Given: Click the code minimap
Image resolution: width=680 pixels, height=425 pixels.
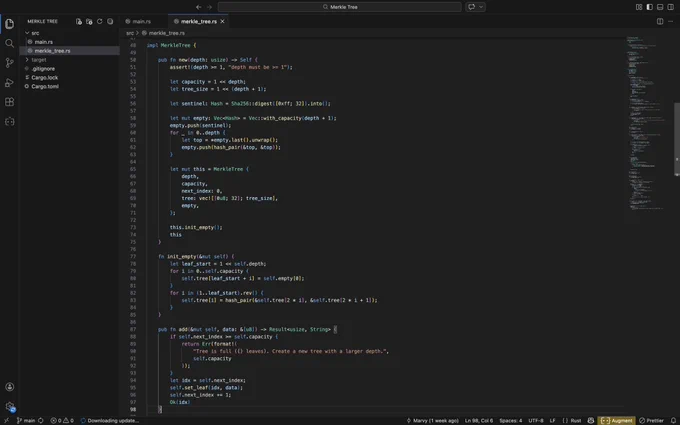Looking at the screenshot, I should [647, 124].
